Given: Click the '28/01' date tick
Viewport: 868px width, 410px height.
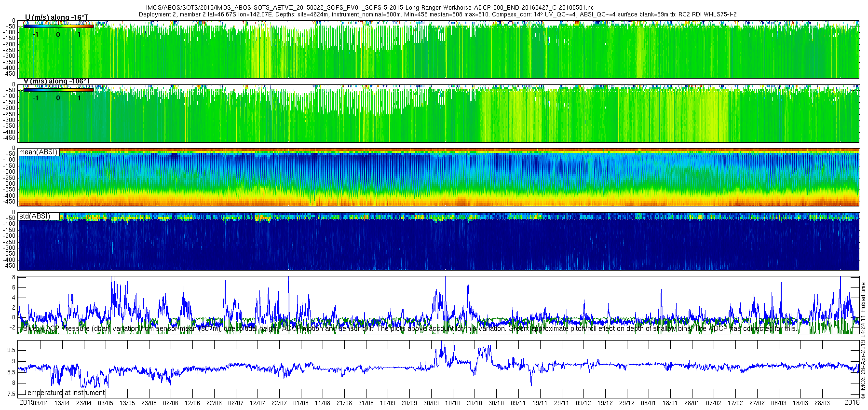Looking at the screenshot, I should 692,403.
